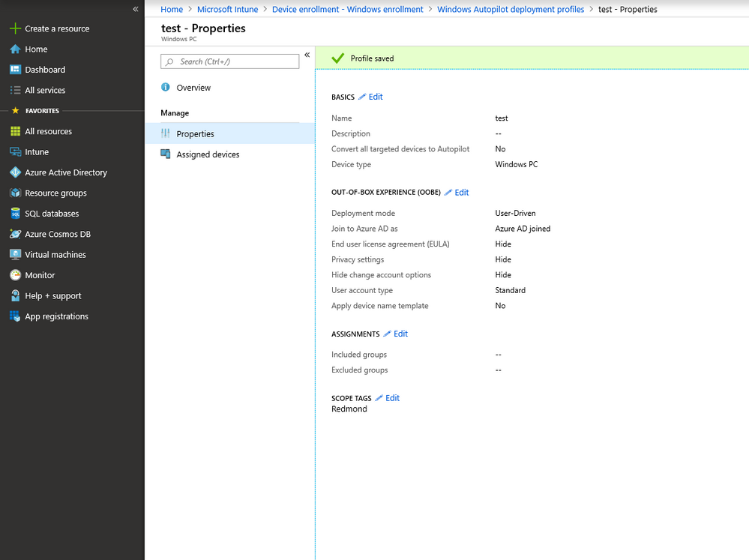Click the Redmond scope tag text

pyautogui.click(x=349, y=409)
